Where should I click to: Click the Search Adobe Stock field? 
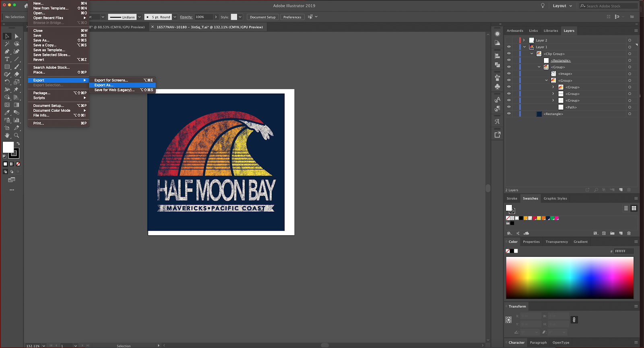click(609, 6)
